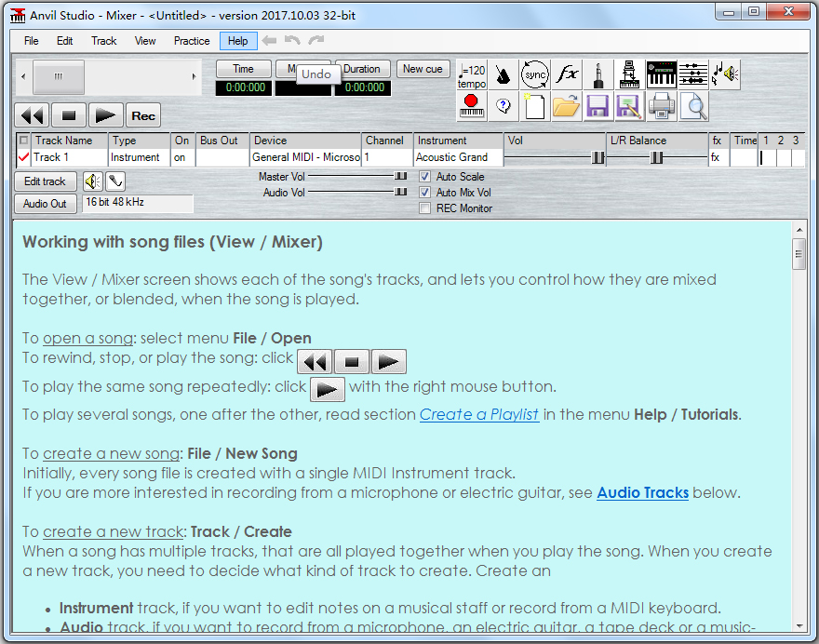Click the Audio Out button
The height and width of the screenshot is (644, 819).
click(x=45, y=204)
